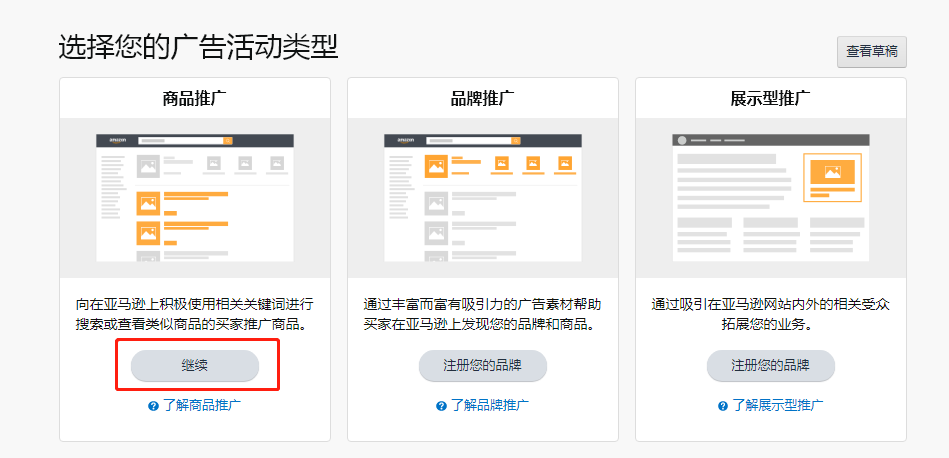Select the 品牌推广 preview illustration
This screenshot has width=949, height=458.
click(482, 197)
